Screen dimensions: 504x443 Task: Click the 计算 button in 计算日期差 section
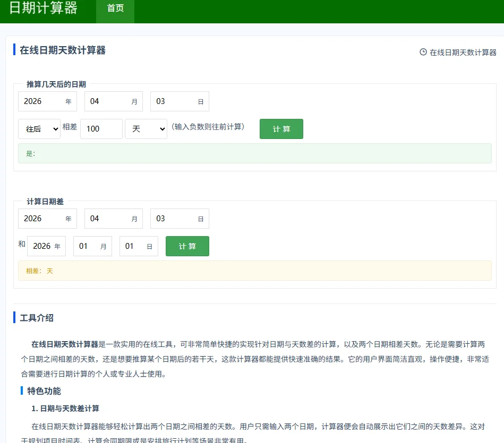click(187, 246)
